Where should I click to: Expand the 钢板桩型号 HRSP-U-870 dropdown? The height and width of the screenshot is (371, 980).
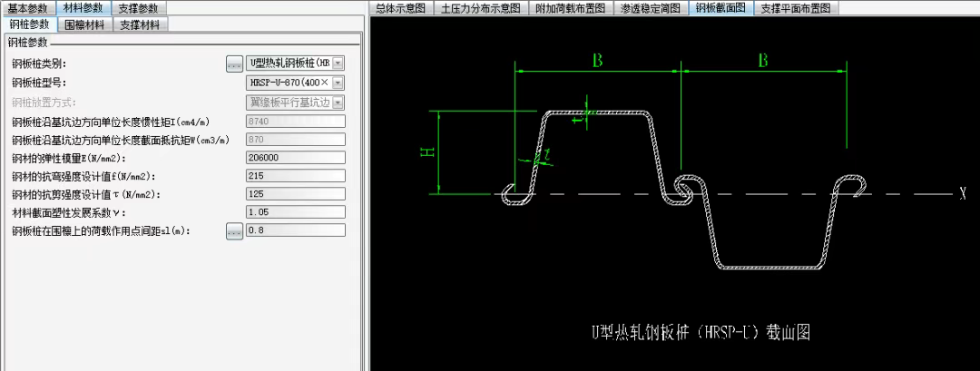[x=338, y=83]
